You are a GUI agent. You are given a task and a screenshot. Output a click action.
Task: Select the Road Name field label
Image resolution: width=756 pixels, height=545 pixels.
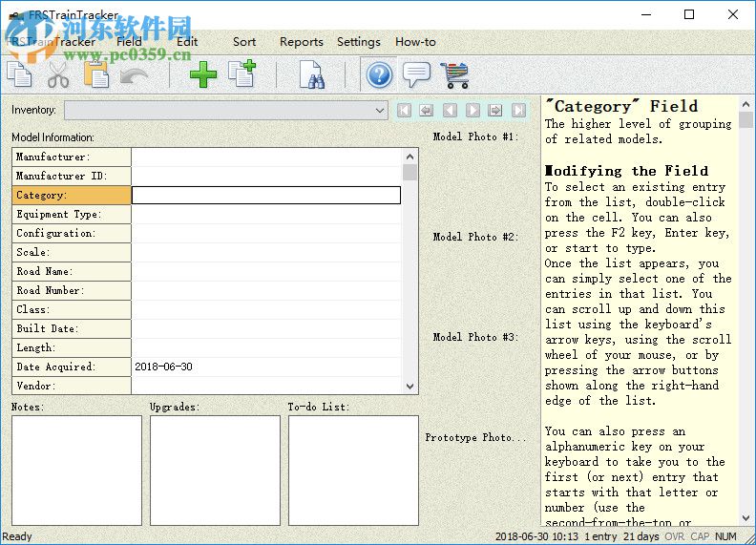[72, 271]
